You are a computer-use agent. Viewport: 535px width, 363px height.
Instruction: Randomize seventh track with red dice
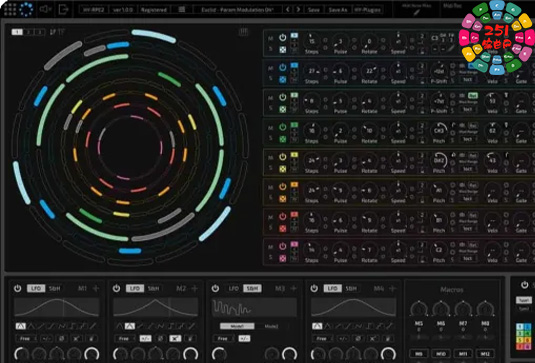click(x=283, y=229)
